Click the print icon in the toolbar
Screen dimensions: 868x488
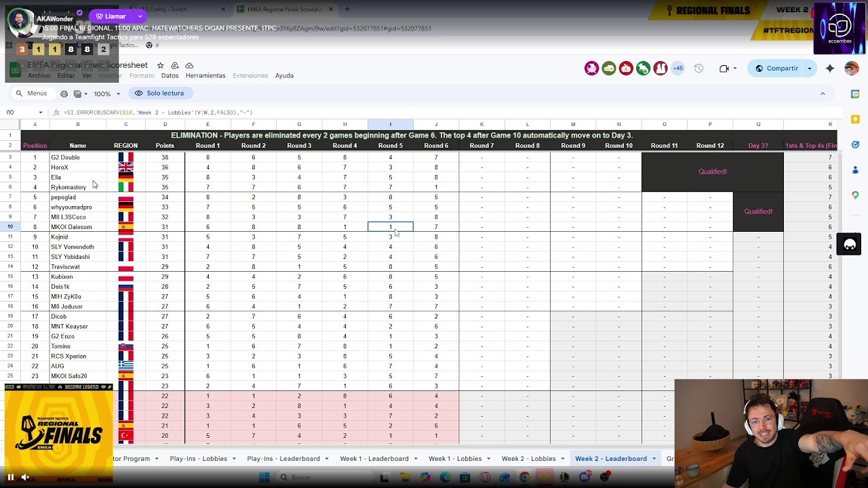click(x=64, y=94)
